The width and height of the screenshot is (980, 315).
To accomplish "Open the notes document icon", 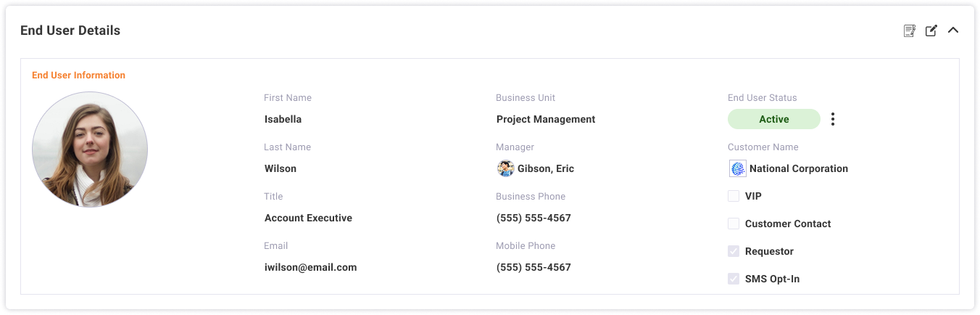I will click(x=909, y=30).
